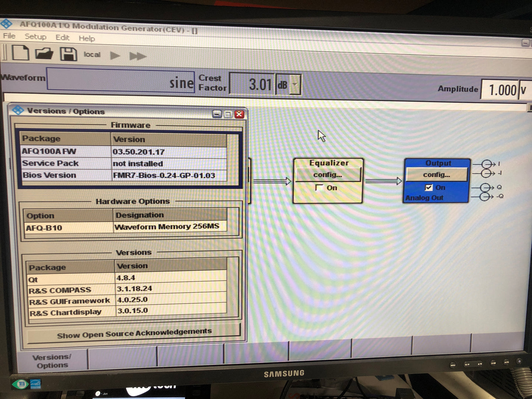Click Show Open Source Acknowledgements button
Screen dimensions: 532x399
coord(134,333)
